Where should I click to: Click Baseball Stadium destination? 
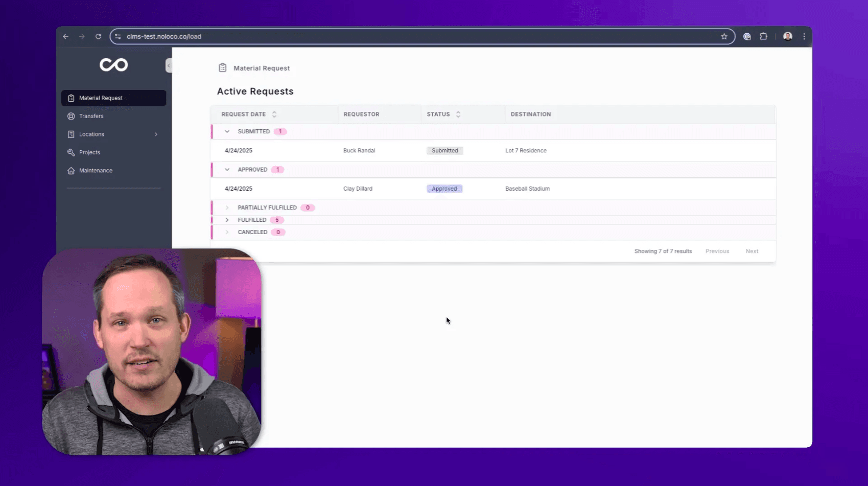pyautogui.click(x=527, y=189)
